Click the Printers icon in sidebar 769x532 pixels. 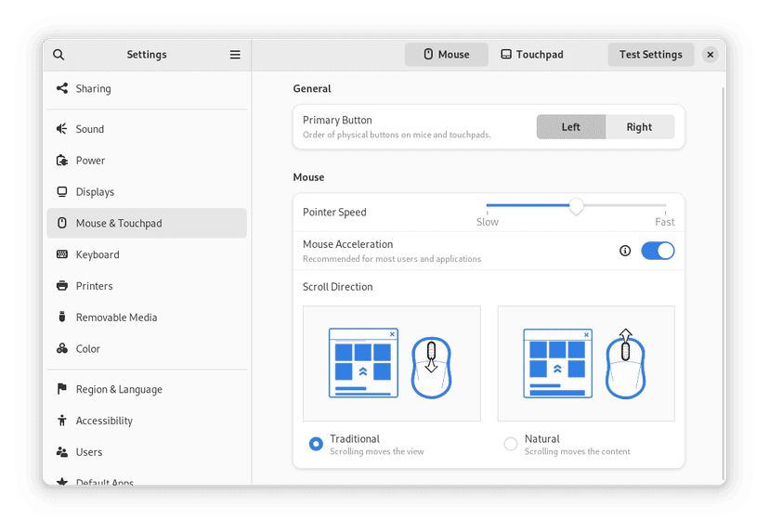62,286
